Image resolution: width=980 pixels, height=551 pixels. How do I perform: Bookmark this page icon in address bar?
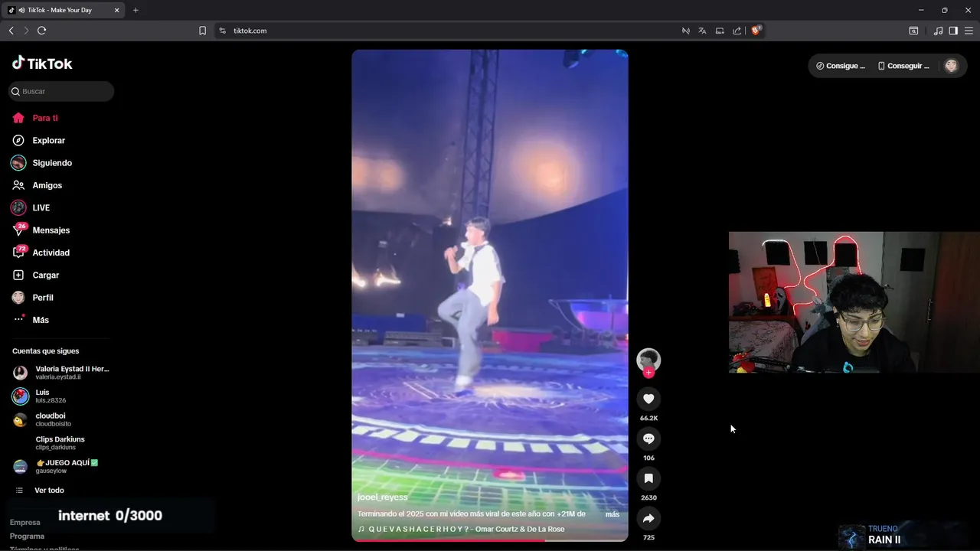202,31
